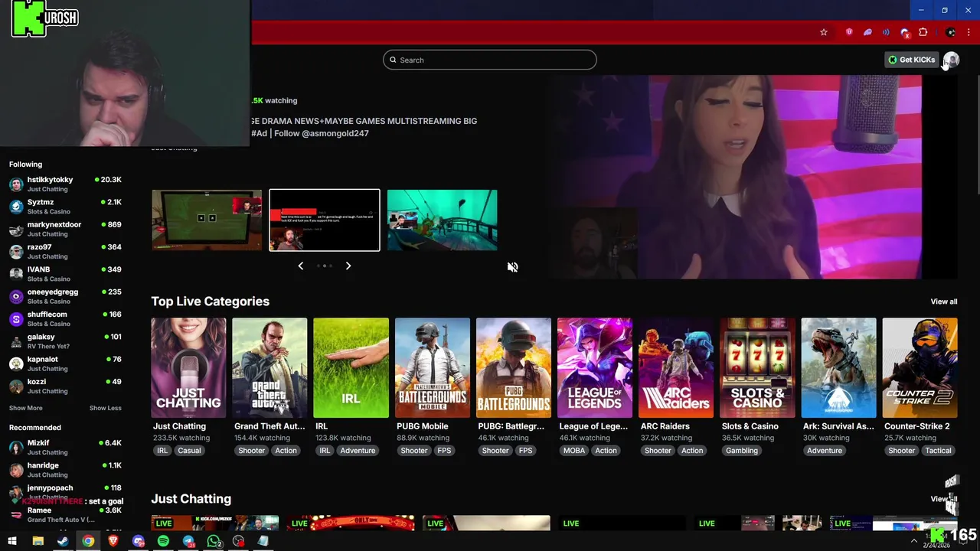Open the ARC Raiders category card
The height and width of the screenshot is (551, 980).
click(676, 368)
